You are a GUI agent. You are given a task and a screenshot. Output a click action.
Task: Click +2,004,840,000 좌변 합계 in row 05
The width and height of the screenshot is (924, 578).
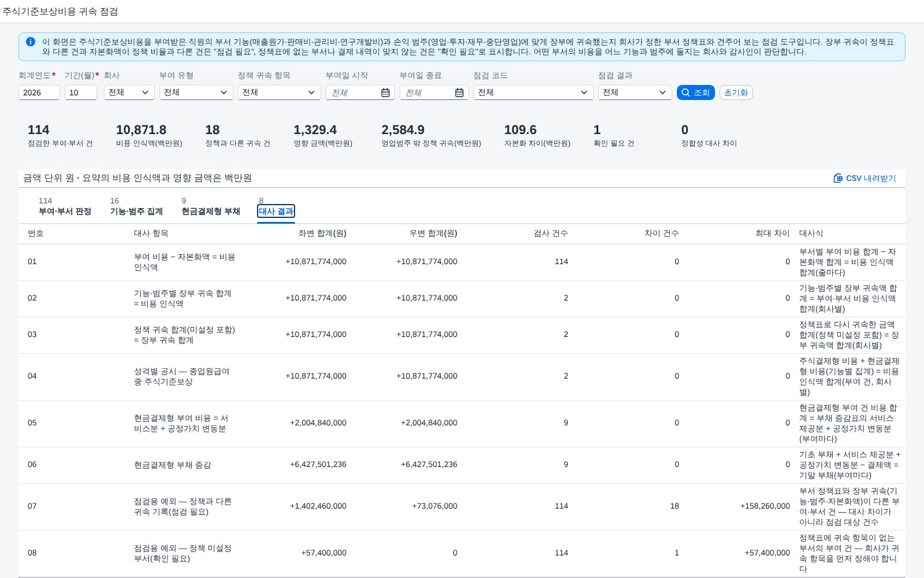318,423
